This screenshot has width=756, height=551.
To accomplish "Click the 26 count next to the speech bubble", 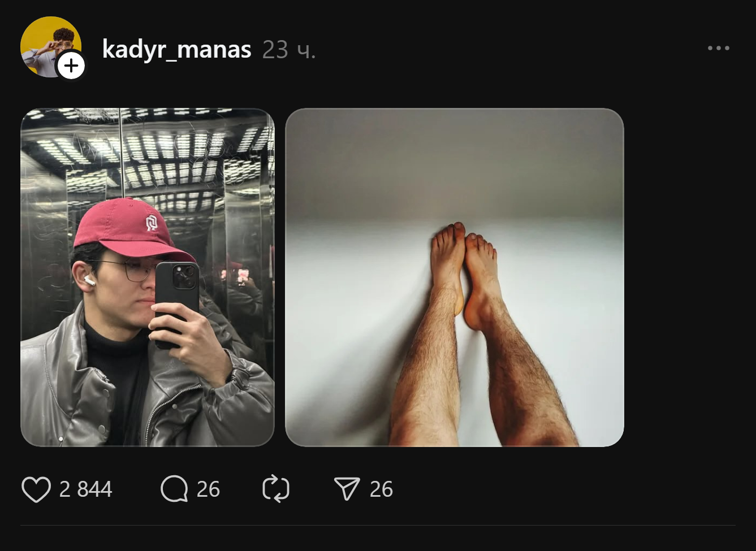I will 208,489.
